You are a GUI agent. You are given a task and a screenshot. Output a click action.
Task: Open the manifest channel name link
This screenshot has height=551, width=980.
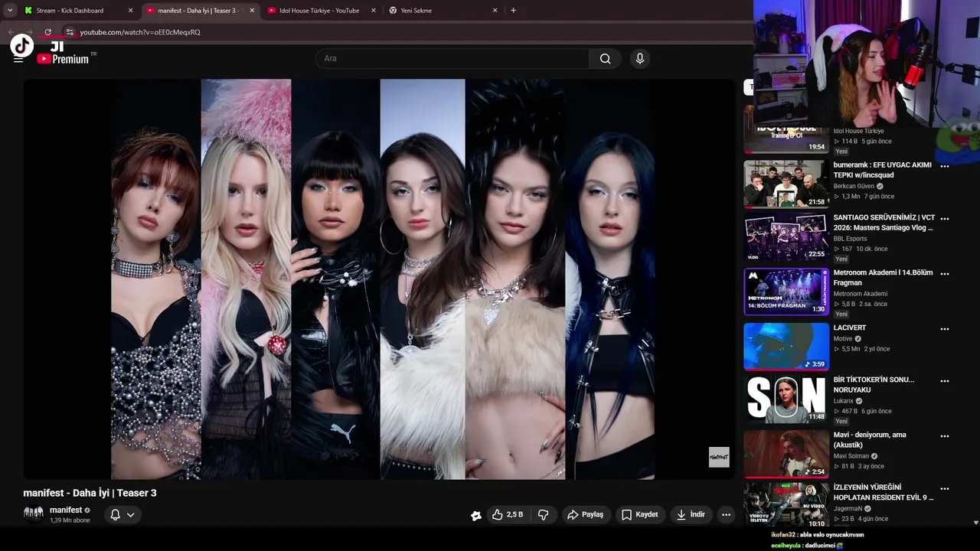click(x=66, y=510)
